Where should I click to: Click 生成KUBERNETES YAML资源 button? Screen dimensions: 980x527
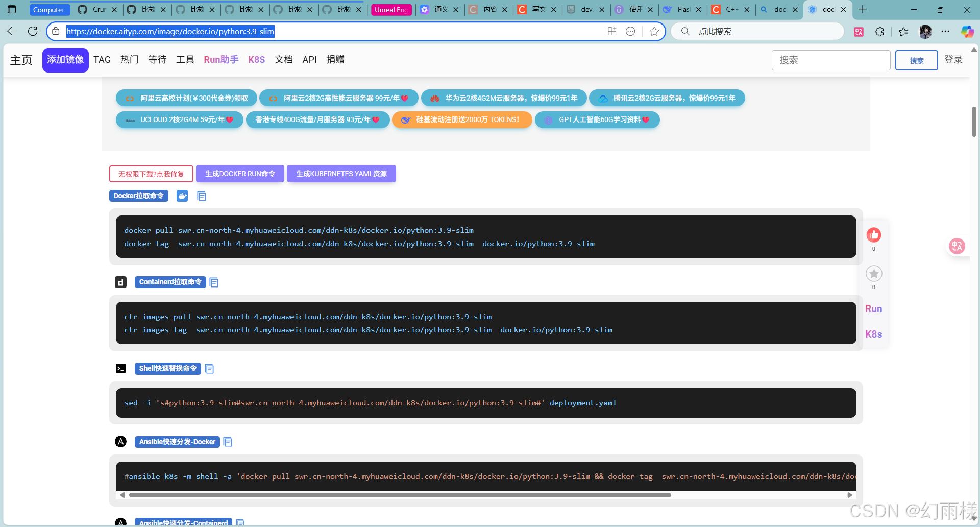tap(341, 174)
